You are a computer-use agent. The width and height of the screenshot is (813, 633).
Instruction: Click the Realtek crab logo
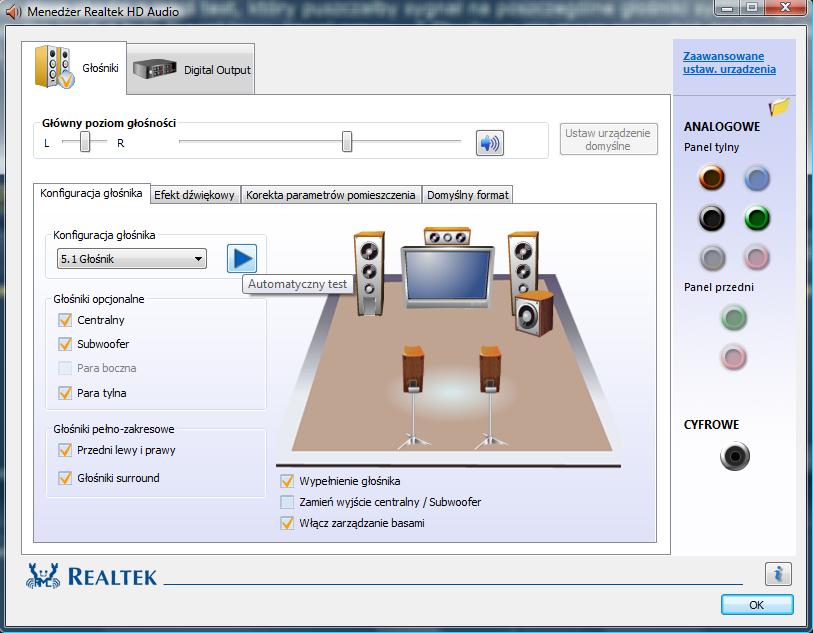43,576
